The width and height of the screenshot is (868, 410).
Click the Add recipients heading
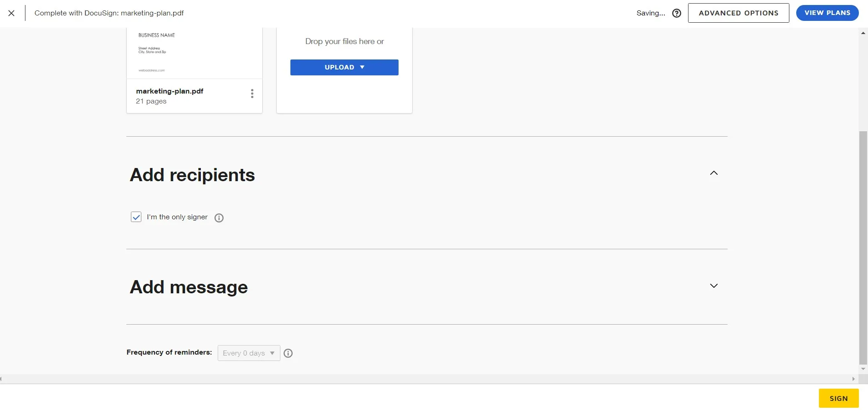[192, 175]
